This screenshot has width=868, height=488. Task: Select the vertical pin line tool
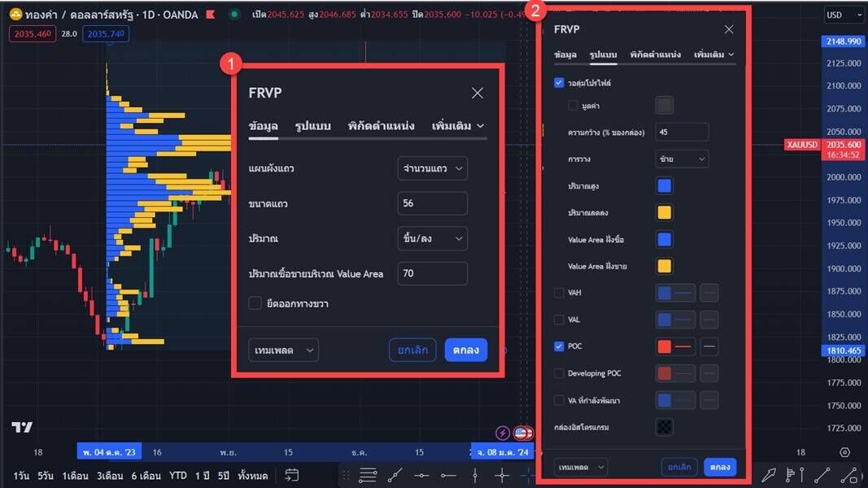(801, 475)
